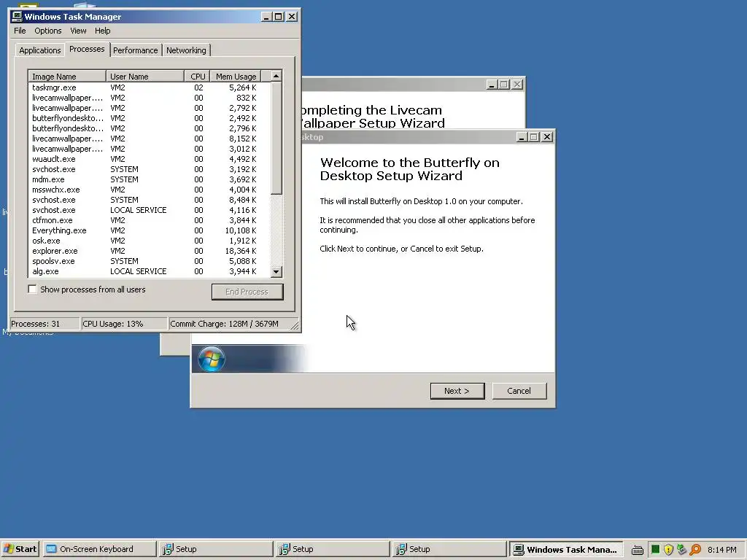Sort by the User Name column header
The image size is (747, 560).
point(145,76)
